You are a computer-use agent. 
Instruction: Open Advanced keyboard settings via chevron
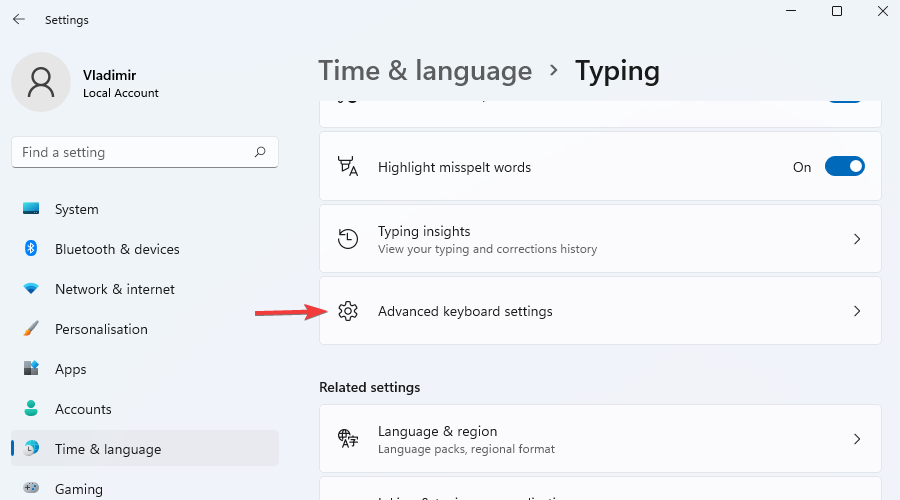point(856,311)
